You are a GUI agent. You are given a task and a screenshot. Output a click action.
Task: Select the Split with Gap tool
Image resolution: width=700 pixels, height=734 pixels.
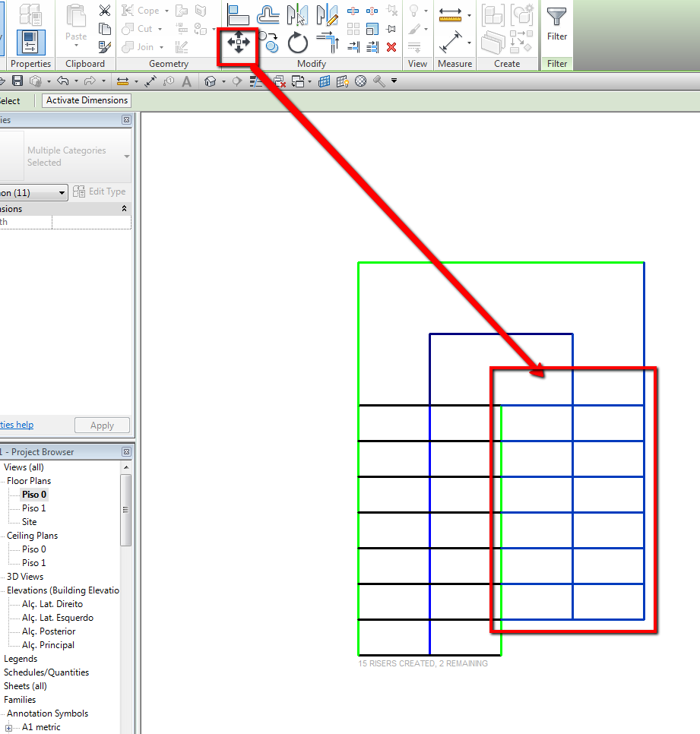(x=372, y=11)
